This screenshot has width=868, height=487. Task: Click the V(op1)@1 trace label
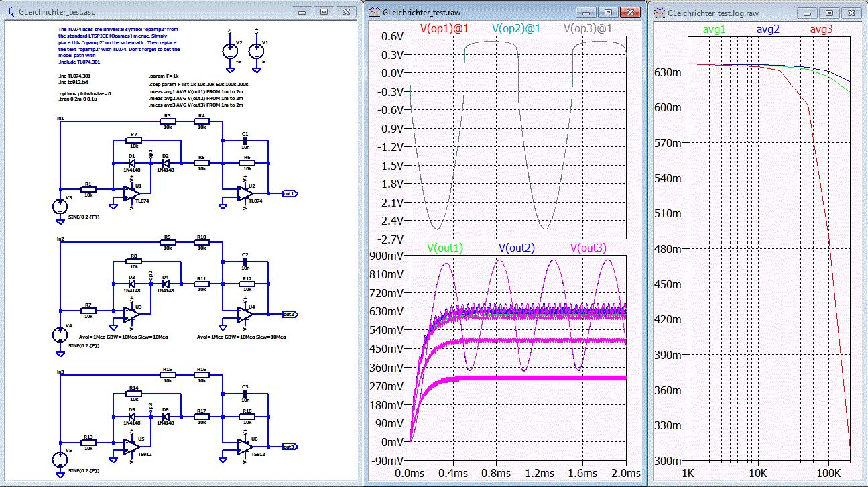tap(445, 29)
